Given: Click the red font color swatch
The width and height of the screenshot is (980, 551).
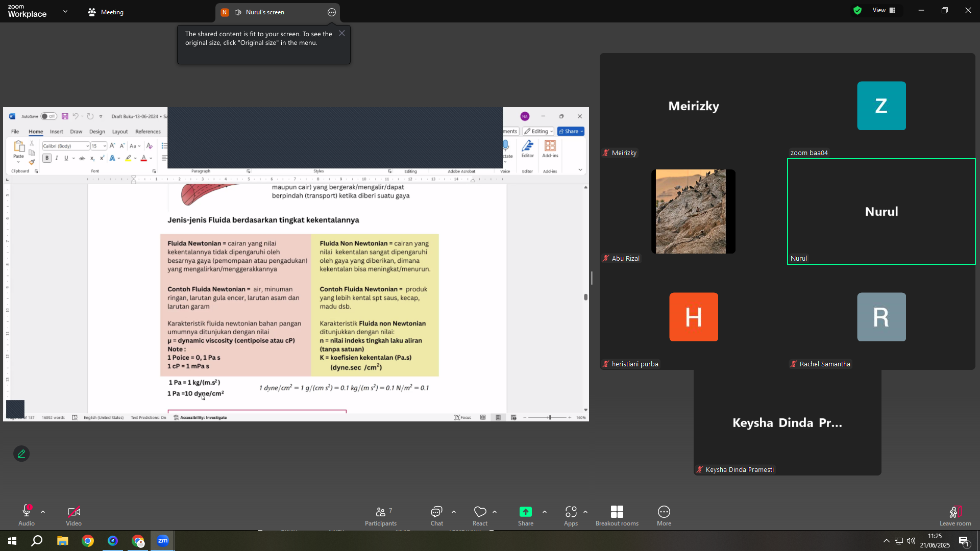Looking at the screenshot, I should pos(144,158).
